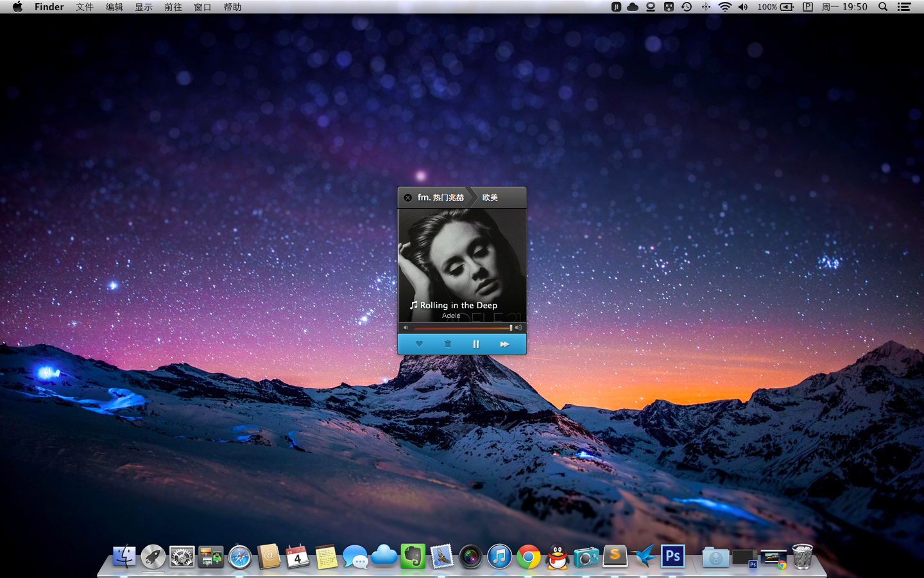Pause playback of Rolling in the Deep
Viewport: 924px width, 578px height.
pos(476,344)
